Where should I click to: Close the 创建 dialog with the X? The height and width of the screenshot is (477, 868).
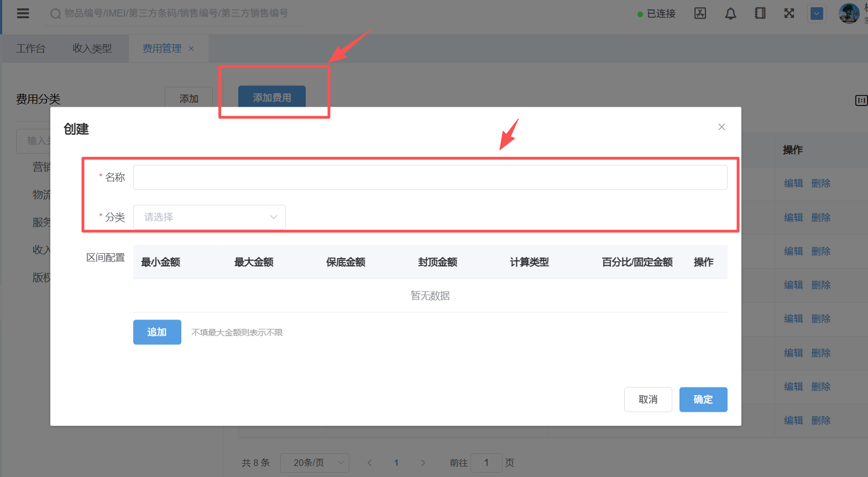point(721,127)
